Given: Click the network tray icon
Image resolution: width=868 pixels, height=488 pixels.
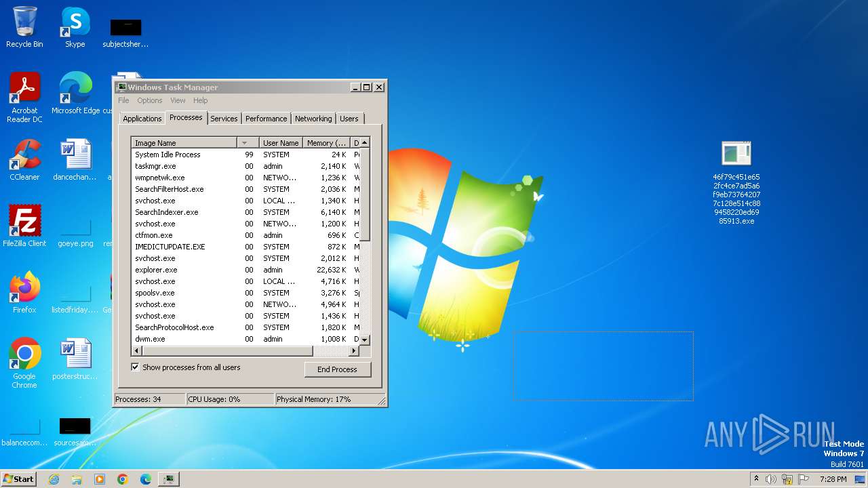Looking at the screenshot, I should click(x=787, y=479).
